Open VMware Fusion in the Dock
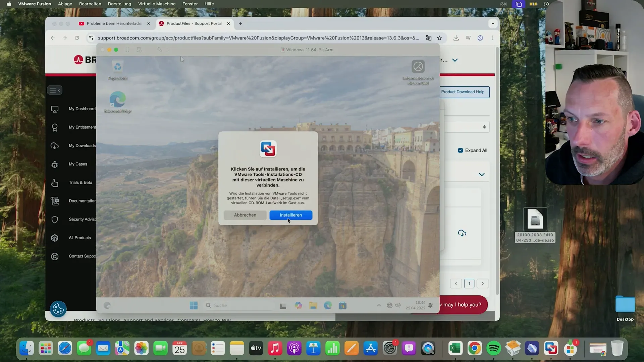This screenshot has width=644, height=362. [551, 348]
